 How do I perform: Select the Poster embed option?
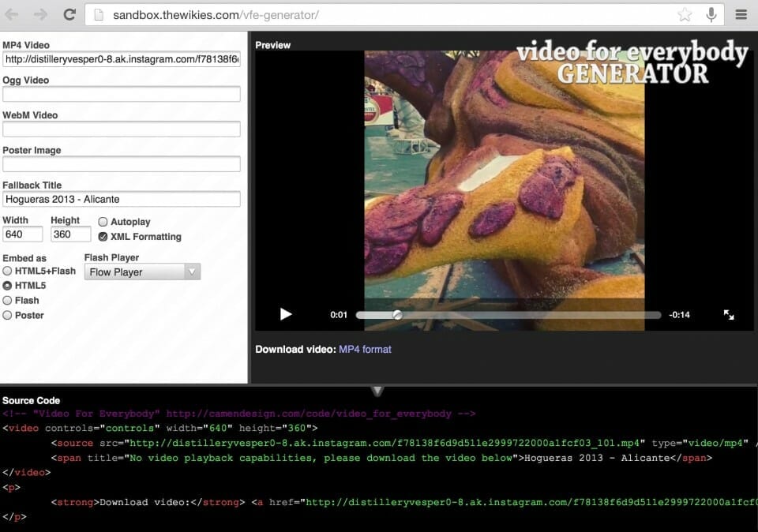[x=8, y=315]
